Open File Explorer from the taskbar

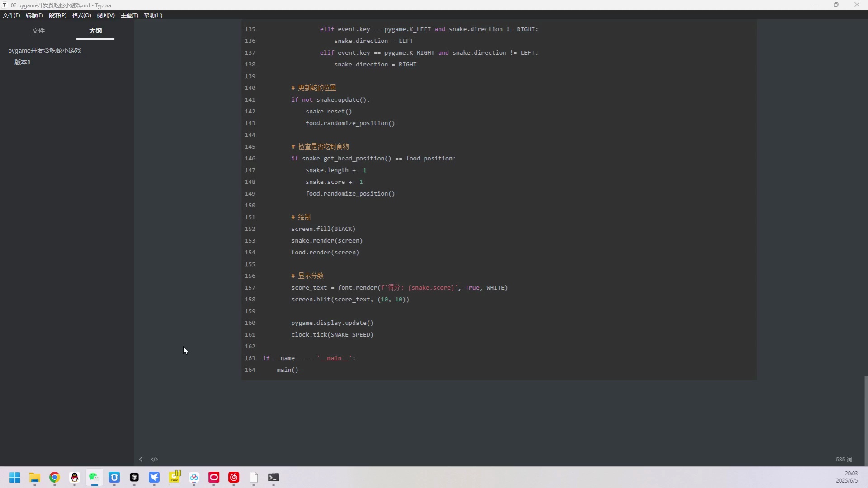tap(35, 477)
